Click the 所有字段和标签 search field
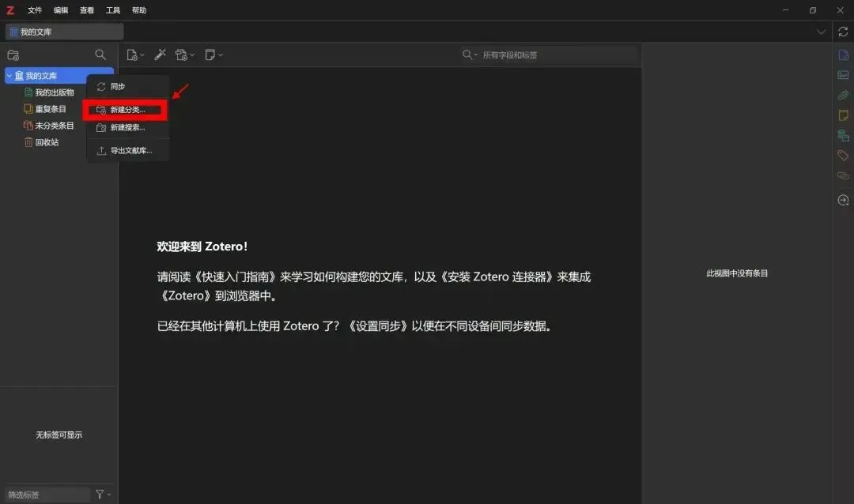Viewport: 854px width, 504px height. [548, 55]
